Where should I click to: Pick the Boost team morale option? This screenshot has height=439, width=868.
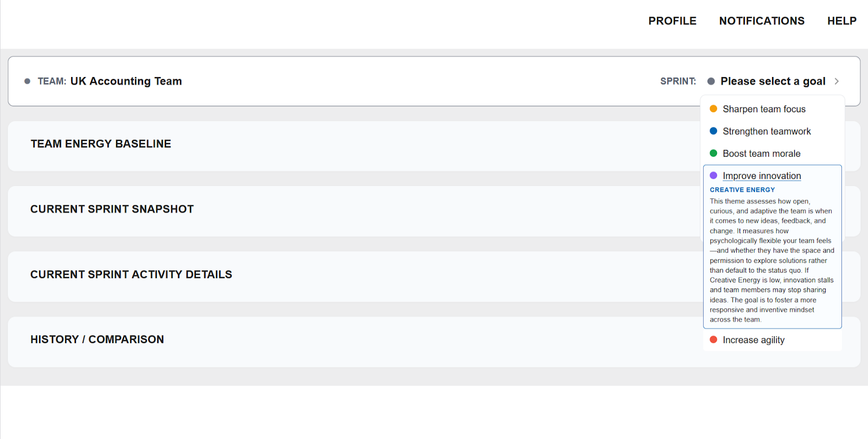click(x=761, y=153)
